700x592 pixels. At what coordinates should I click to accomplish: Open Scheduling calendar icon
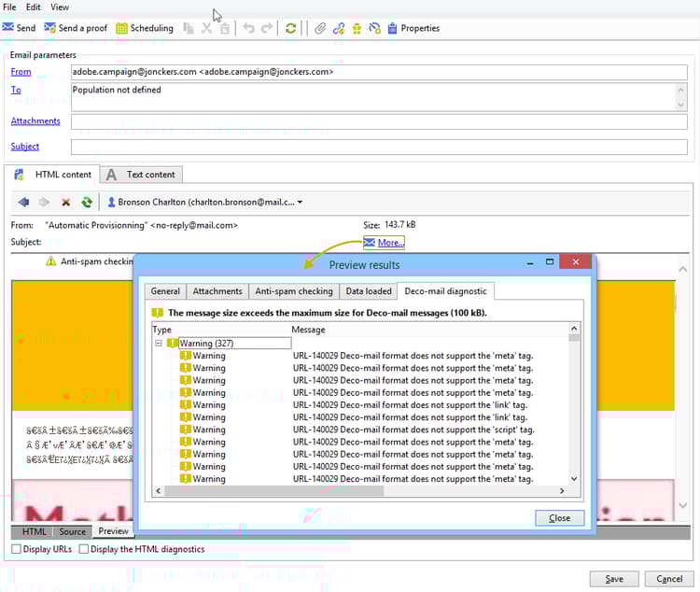(122, 28)
